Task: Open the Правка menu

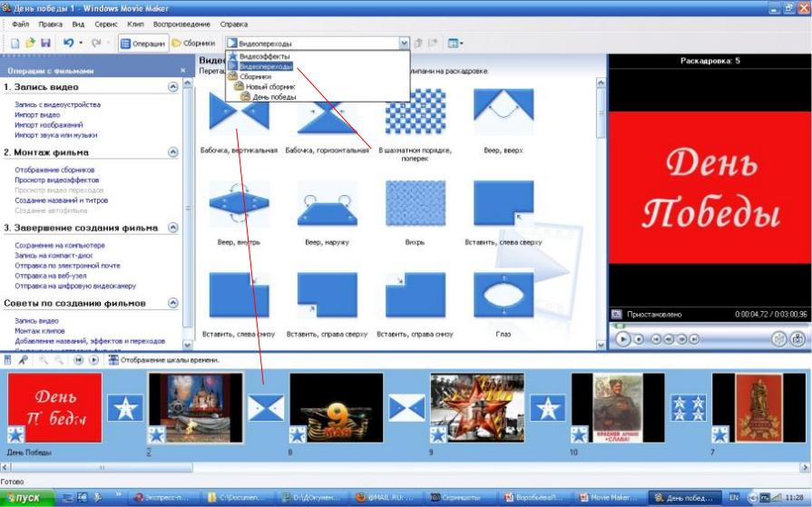Action: coord(50,24)
